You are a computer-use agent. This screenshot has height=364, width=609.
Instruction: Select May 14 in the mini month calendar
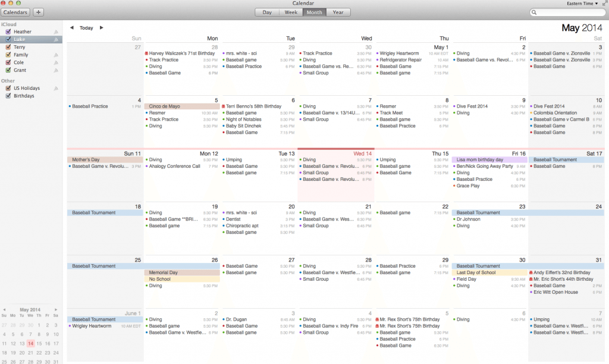[x=31, y=343]
